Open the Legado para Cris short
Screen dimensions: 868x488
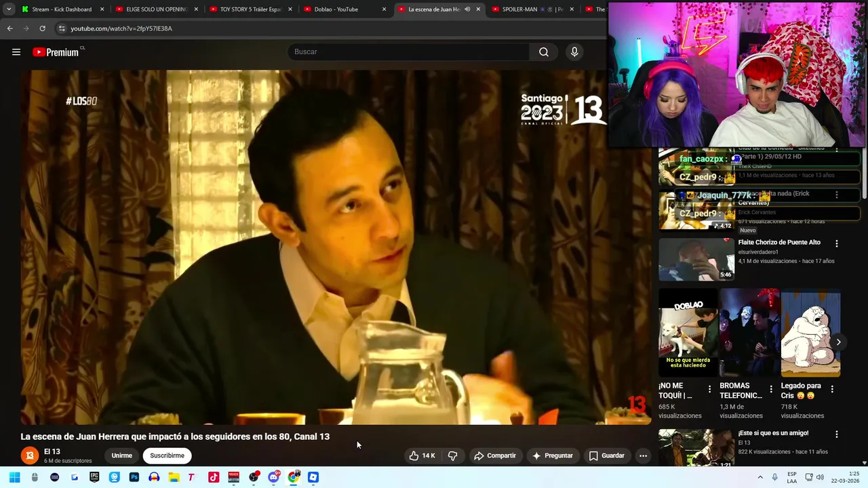pyautogui.click(x=810, y=333)
